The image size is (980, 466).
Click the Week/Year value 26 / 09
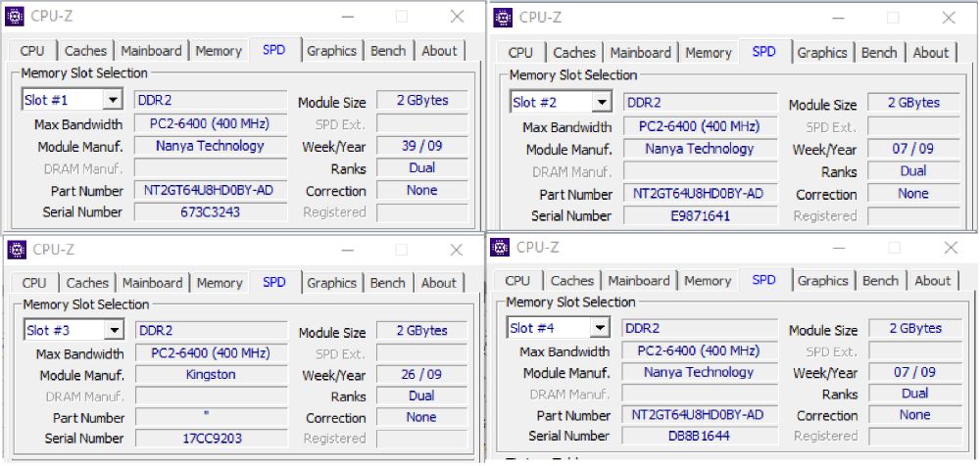coord(421,375)
